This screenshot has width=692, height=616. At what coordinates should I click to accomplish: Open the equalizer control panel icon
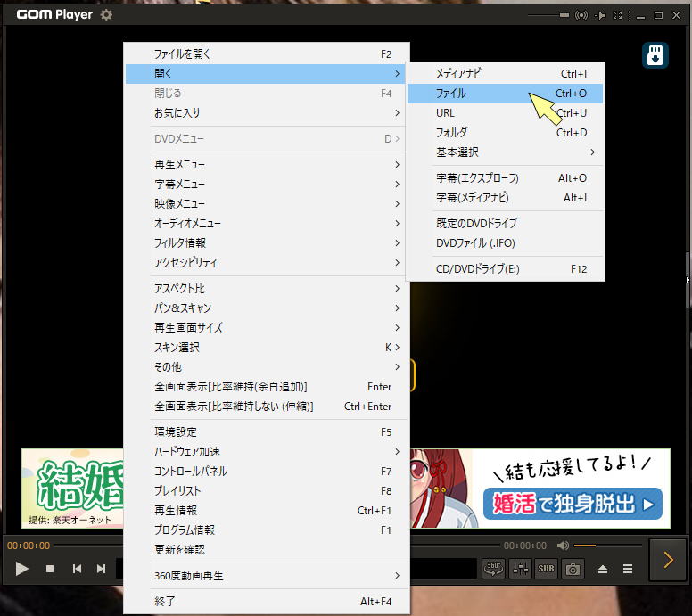click(x=520, y=568)
